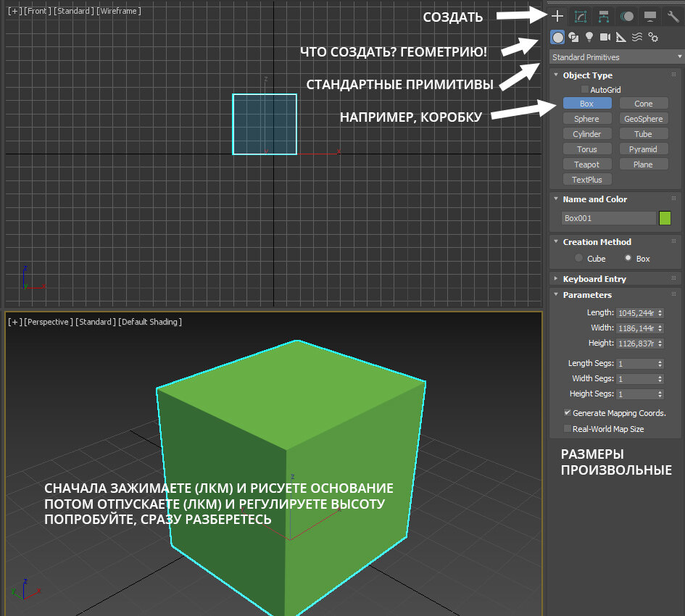The height and width of the screenshot is (616, 685).
Task: Select the Space Warps category icon
Action: (x=637, y=37)
